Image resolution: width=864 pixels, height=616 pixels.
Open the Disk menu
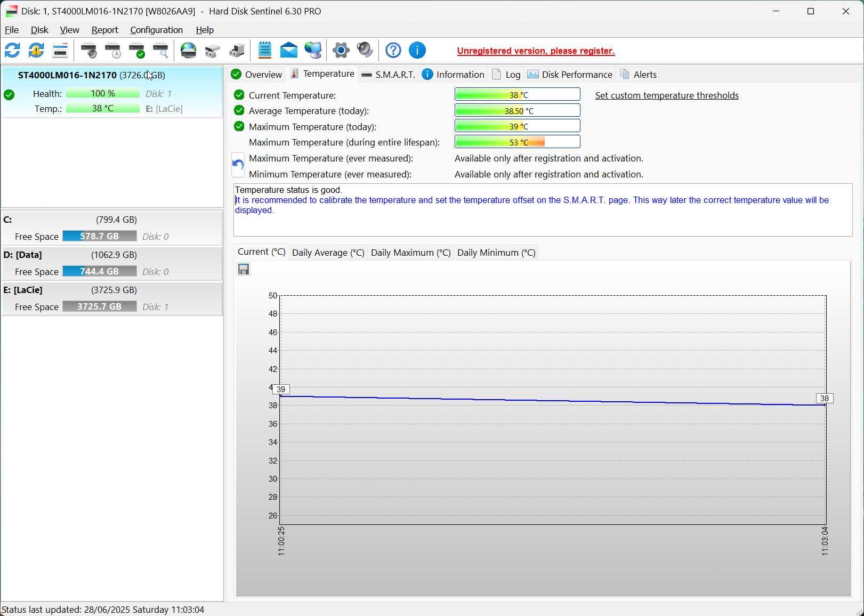point(39,30)
